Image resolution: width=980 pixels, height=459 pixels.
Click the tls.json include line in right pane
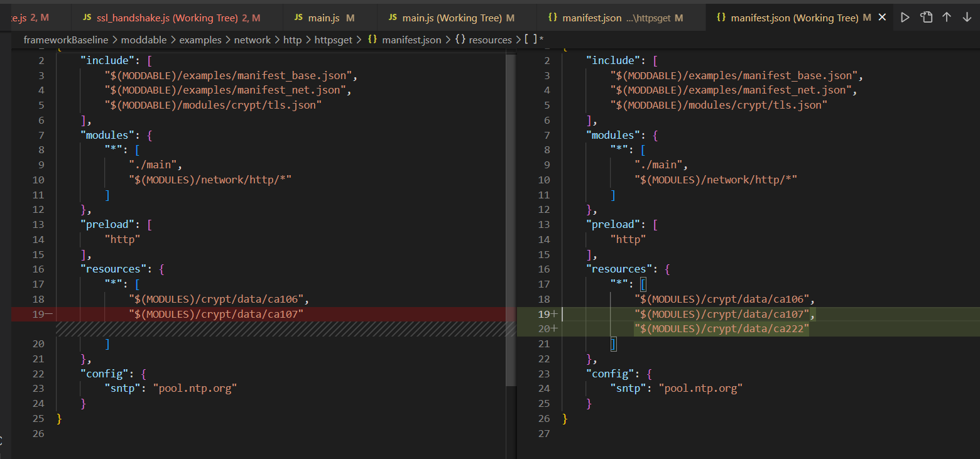pos(719,105)
